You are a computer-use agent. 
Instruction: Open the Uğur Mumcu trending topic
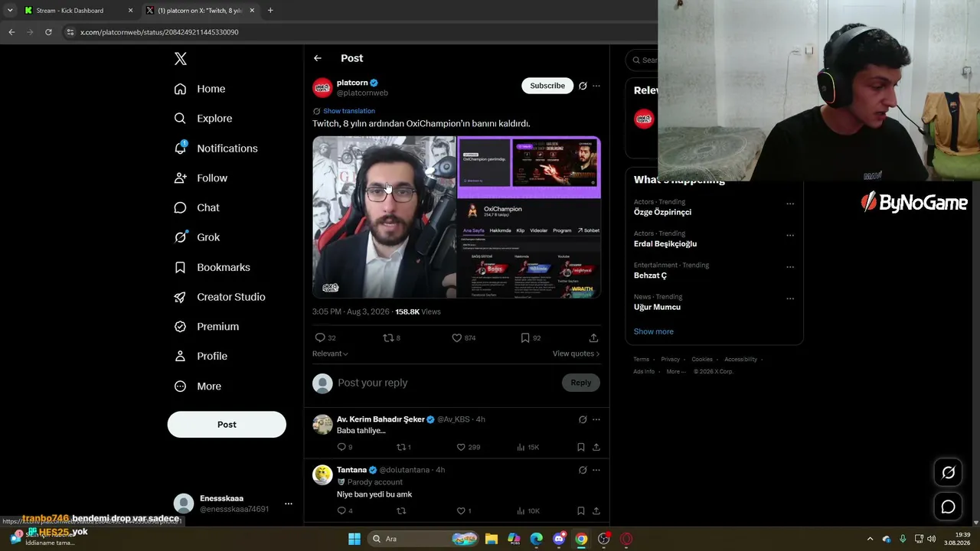(657, 307)
